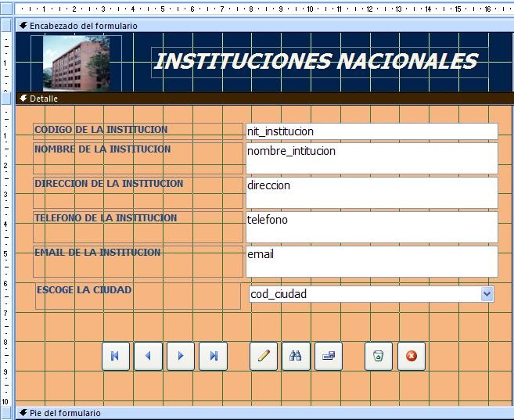Select the telefono text box
Viewport: 514px width, 420px height.
pyautogui.click(x=372, y=227)
